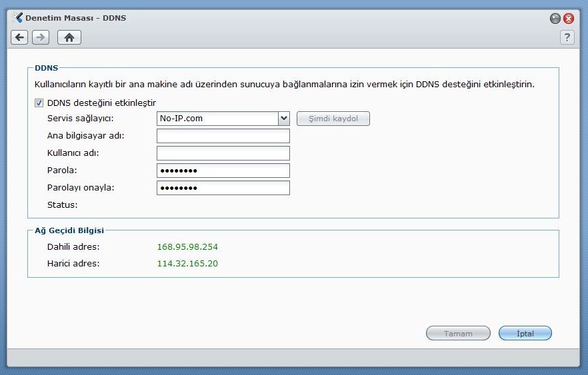Viewport: 588px width, 375px height.
Task: Close the DDNS window with red X
Action: click(569, 19)
